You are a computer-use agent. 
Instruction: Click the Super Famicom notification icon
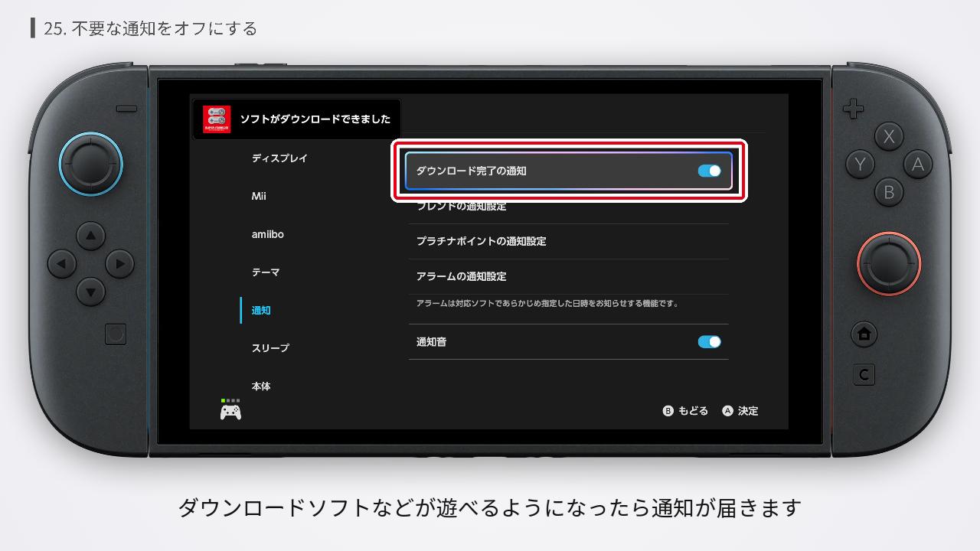pos(217,119)
